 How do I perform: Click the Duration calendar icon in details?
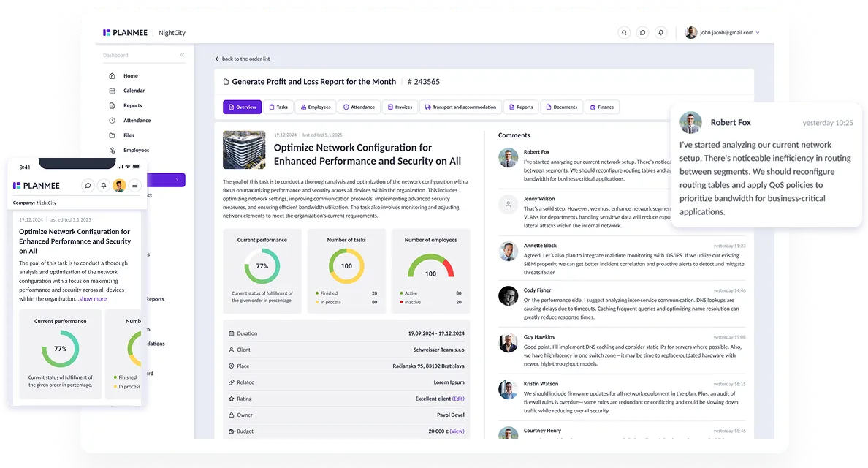pos(232,334)
